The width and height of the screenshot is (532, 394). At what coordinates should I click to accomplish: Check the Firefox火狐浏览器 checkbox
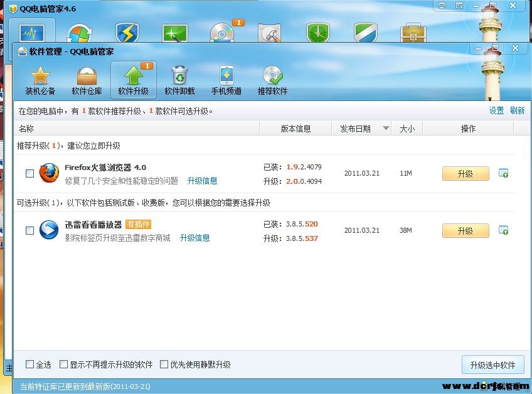(x=29, y=174)
